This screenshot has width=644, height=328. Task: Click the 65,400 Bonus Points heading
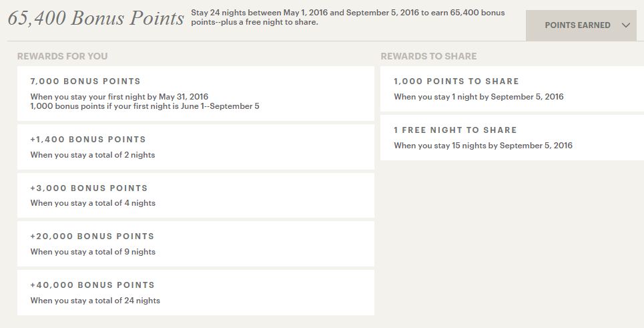95,18
